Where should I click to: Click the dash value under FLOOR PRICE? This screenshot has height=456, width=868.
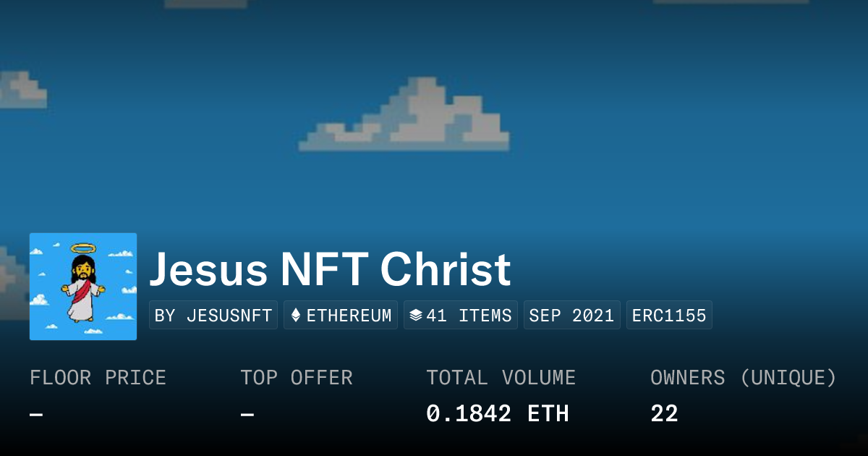[36, 415]
